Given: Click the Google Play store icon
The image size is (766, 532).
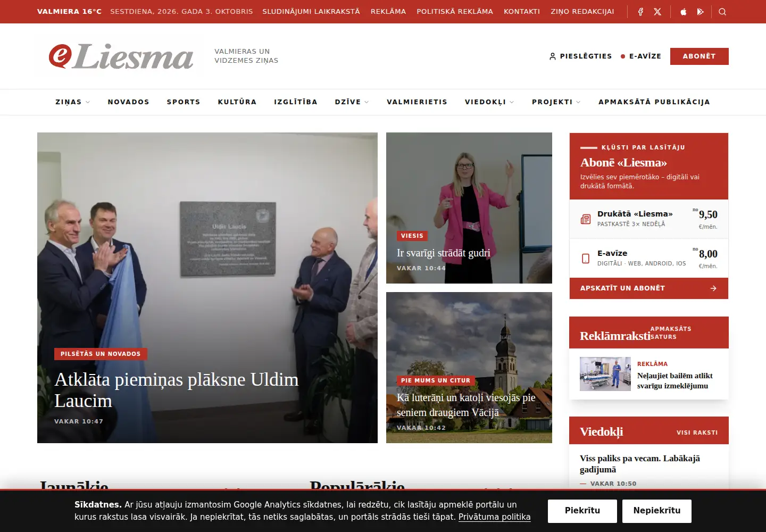Looking at the screenshot, I should 700,12.
